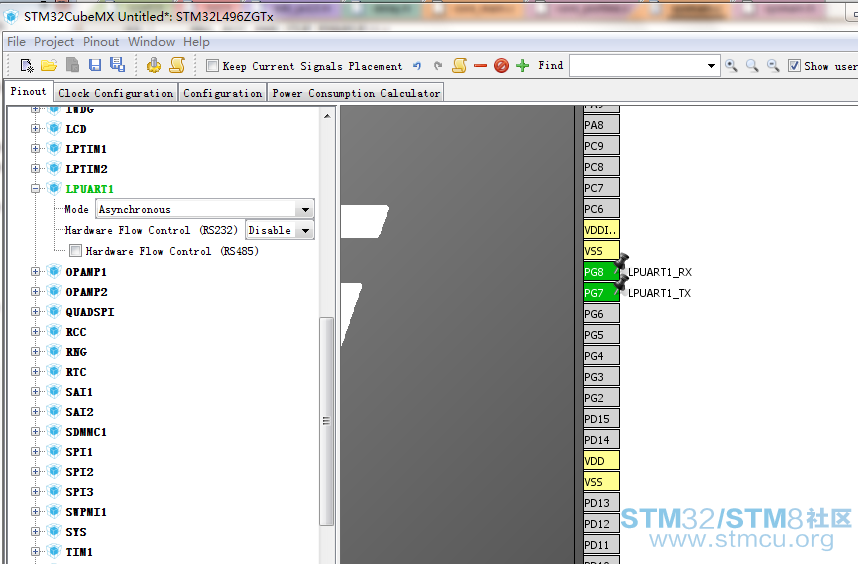Image resolution: width=858 pixels, height=564 pixels.
Task: Click the red no-entry clear pinouts icon
Action: pos(501,66)
